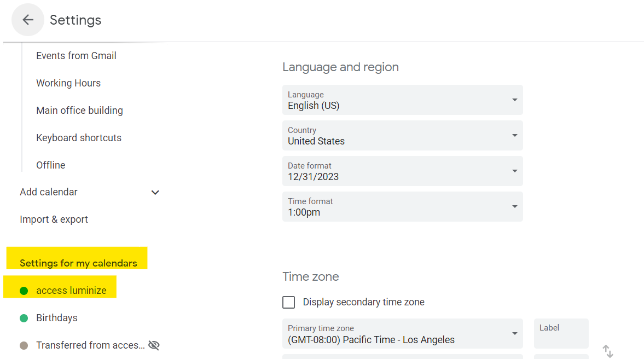This screenshot has height=359, width=644.
Task: Open Working Hours settings
Action: click(68, 83)
